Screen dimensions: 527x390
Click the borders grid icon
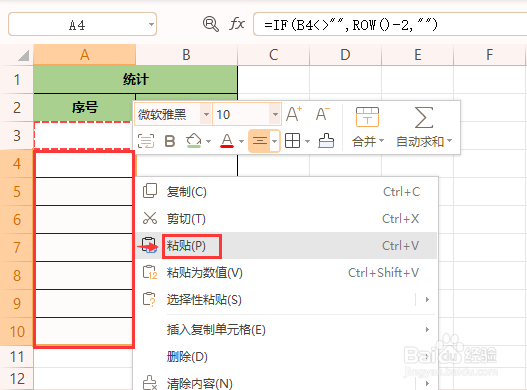pos(292,141)
